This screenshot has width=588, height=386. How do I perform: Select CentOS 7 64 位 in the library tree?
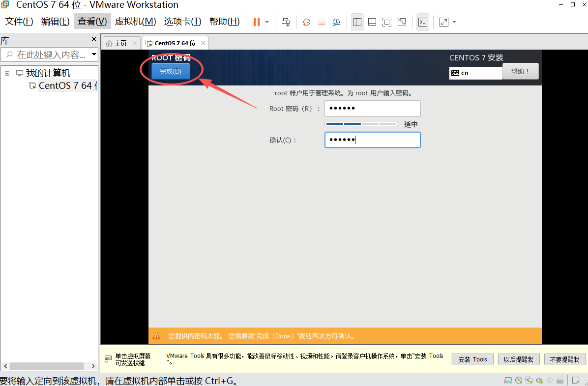tap(67, 85)
